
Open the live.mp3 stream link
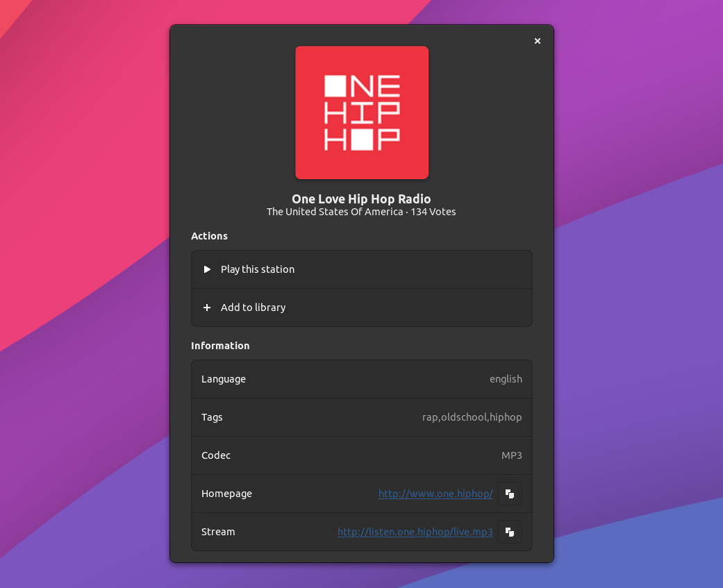415,532
